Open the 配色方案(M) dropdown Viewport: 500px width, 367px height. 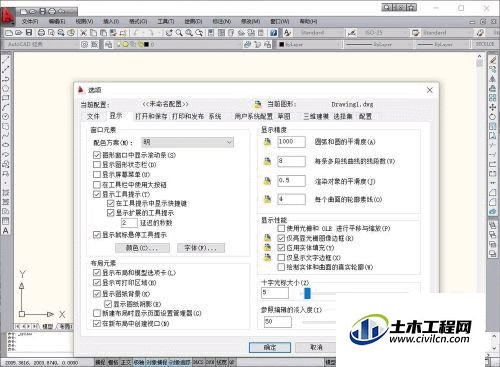187,143
